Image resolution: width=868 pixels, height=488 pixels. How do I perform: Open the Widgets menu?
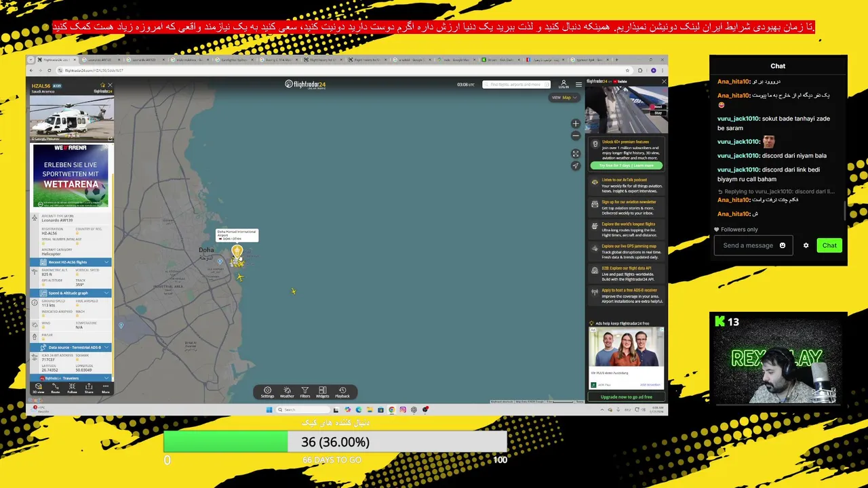(322, 392)
